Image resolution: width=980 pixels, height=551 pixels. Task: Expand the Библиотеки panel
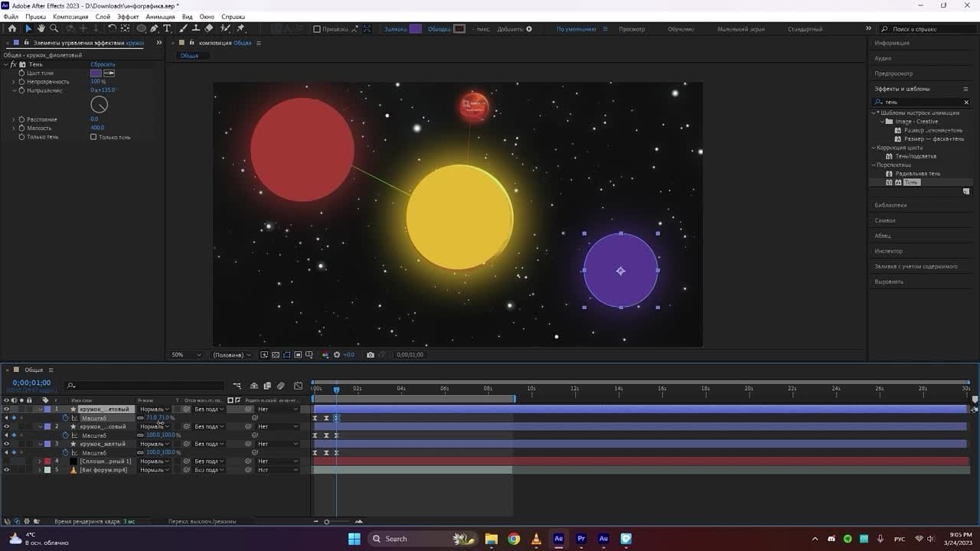tap(890, 205)
